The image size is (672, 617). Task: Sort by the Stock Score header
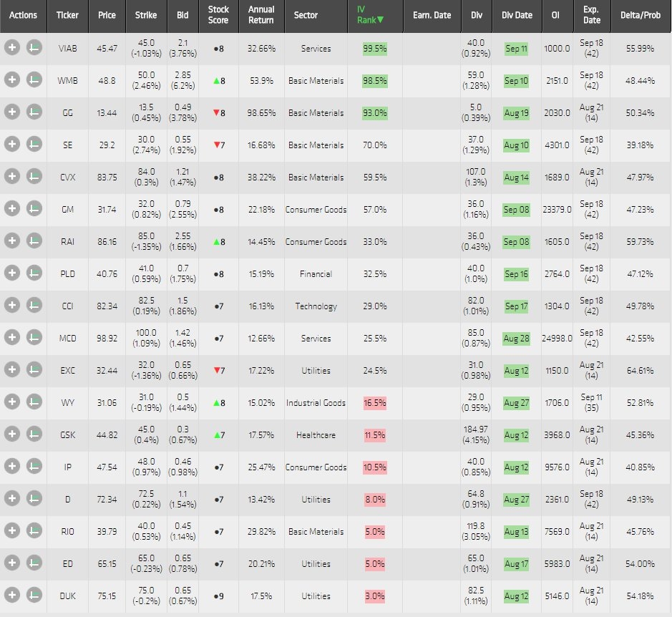218,16
